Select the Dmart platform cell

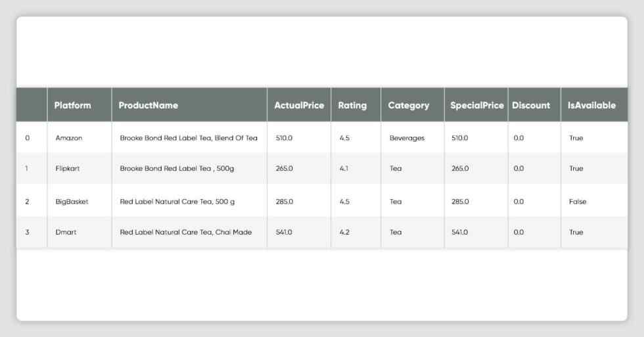[66, 232]
